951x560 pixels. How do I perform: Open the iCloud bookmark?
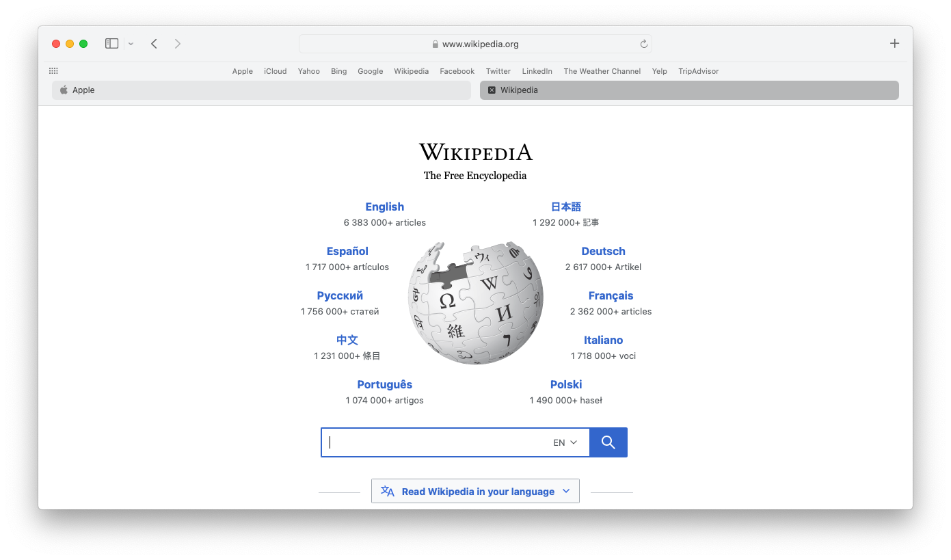pos(276,71)
